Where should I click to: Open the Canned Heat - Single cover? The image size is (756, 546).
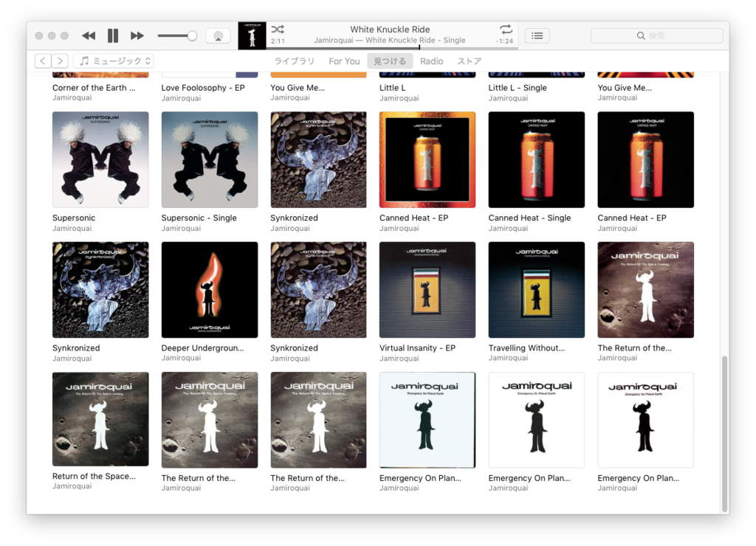tap(536, 159)
